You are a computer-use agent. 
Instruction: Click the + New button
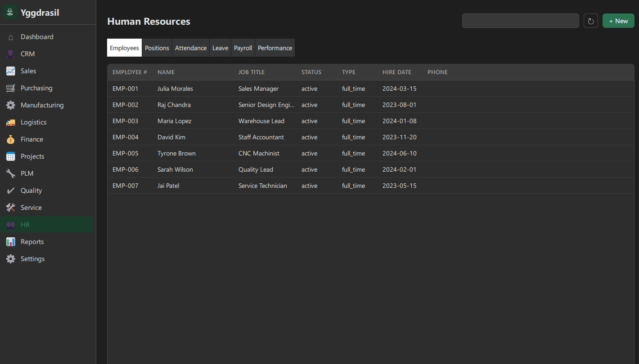click(x=618, y=20)
